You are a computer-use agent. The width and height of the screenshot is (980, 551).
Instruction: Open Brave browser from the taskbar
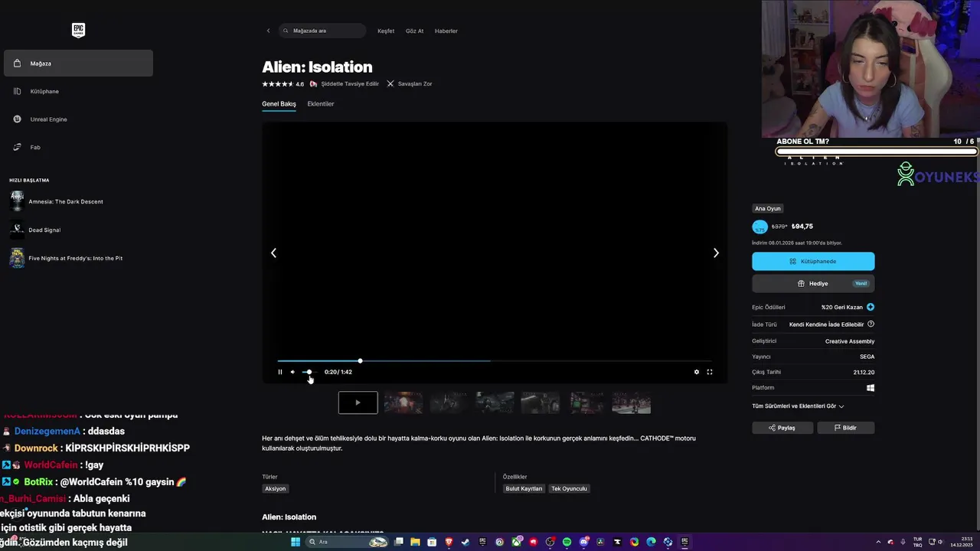(449, 542)
